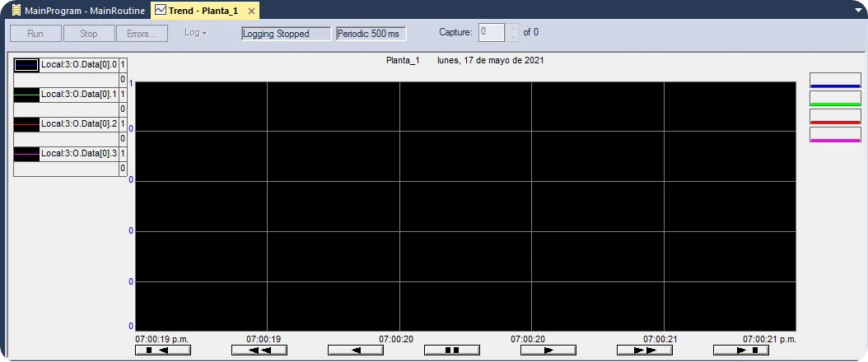The height and width of the screenshot is (362, 868).
Task: Select pen Local:3:O.Data[0].0 in legend
Action: click(79, 65)
